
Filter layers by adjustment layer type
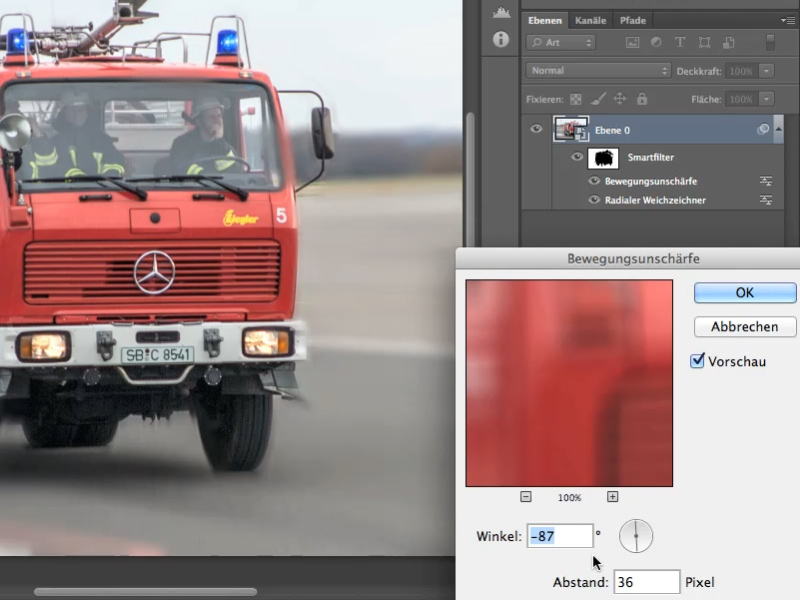point(656,42)
